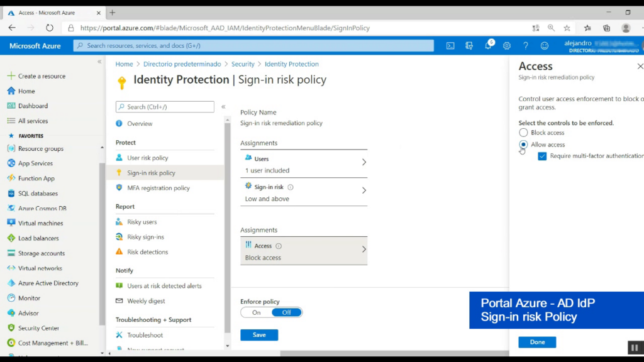
Task: Focus the Identity Protection menu search
Action: tap(165, 107)
